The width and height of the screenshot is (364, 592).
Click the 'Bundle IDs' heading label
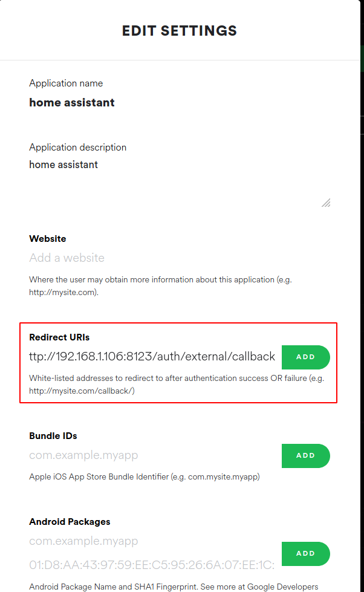click(53, 436)
